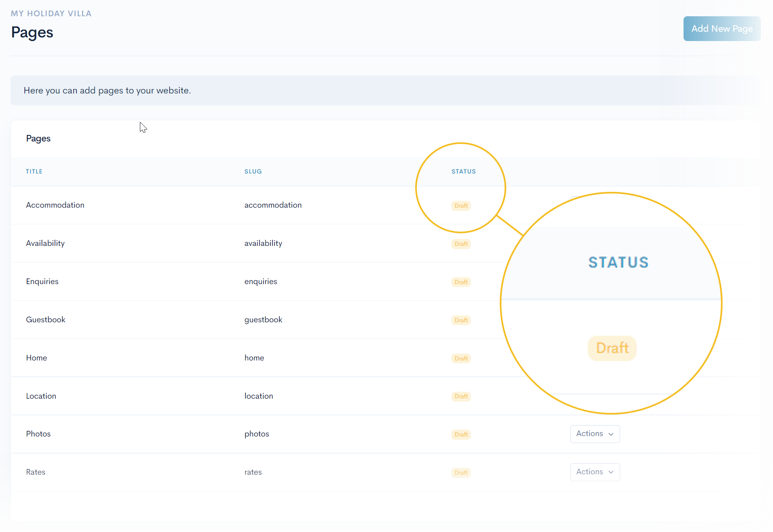Click the photos slug cell

click(257, 434)
